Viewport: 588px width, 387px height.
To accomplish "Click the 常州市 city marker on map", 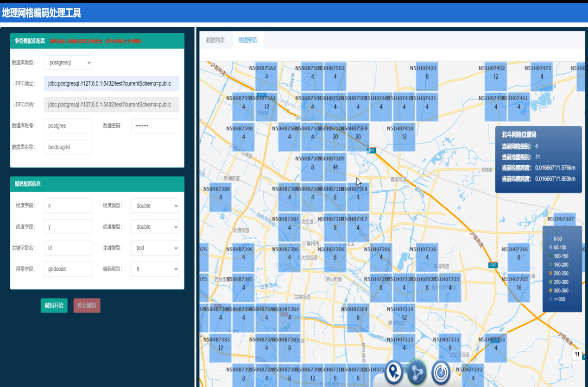I will click(x=304, y=243).
